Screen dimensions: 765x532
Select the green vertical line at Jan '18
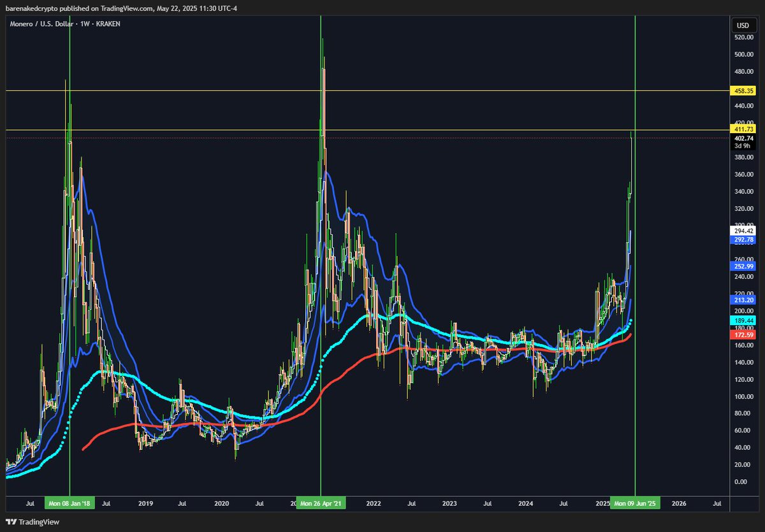[x=69, y=255]
